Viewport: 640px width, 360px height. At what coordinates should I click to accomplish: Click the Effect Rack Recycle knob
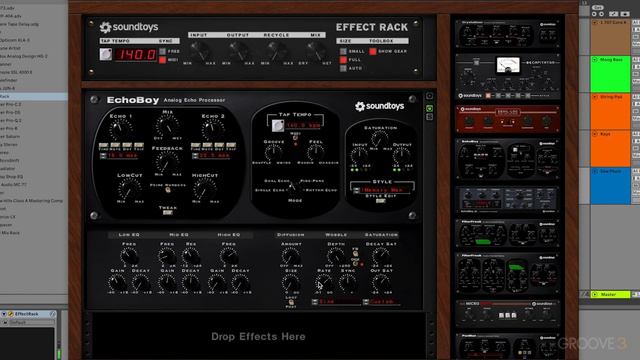(276, 51)
